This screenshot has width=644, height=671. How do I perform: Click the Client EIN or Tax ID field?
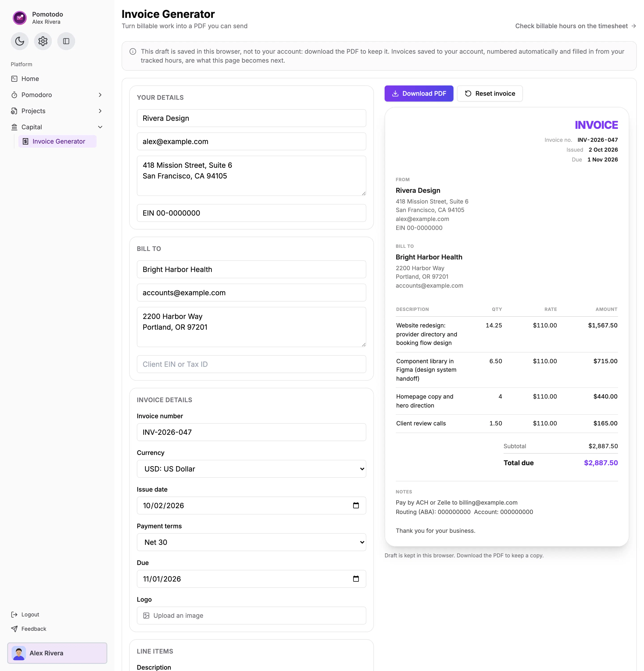point(252,364)
